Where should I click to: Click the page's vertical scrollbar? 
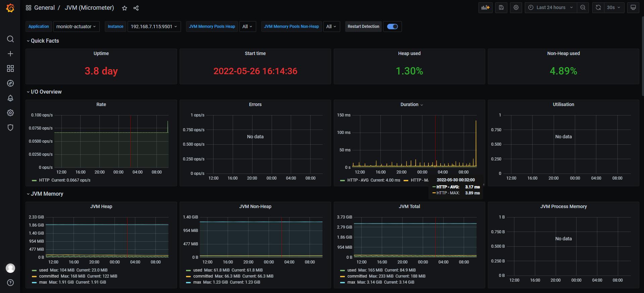point(642,57)
